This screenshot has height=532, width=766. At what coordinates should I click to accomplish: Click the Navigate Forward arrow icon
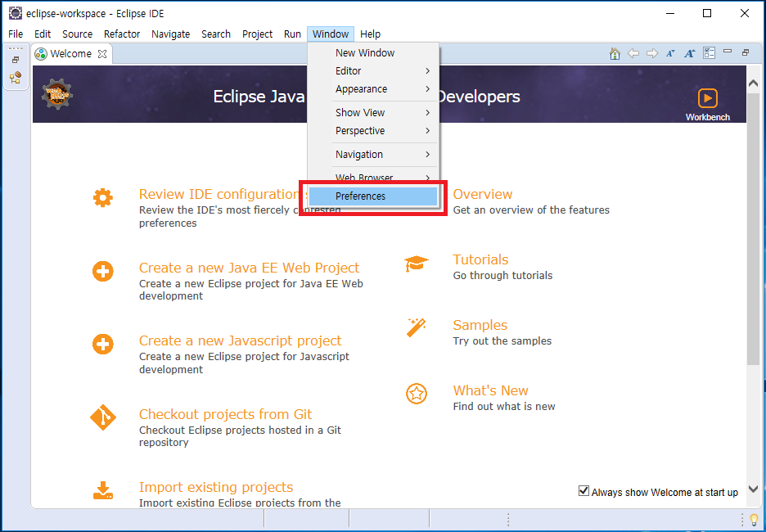click(652, 53)
